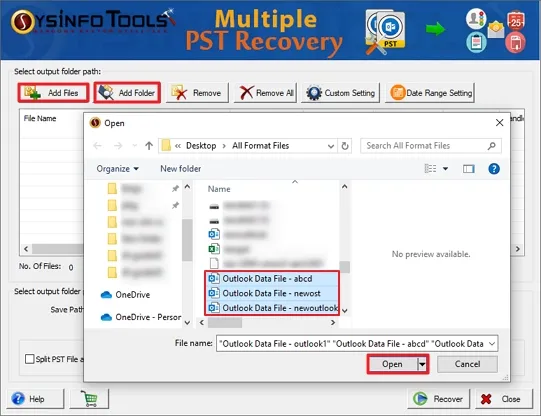Expand the view options dropdown arrow
541x416 pixels.
pyautogui.click(x=445, y=169)
